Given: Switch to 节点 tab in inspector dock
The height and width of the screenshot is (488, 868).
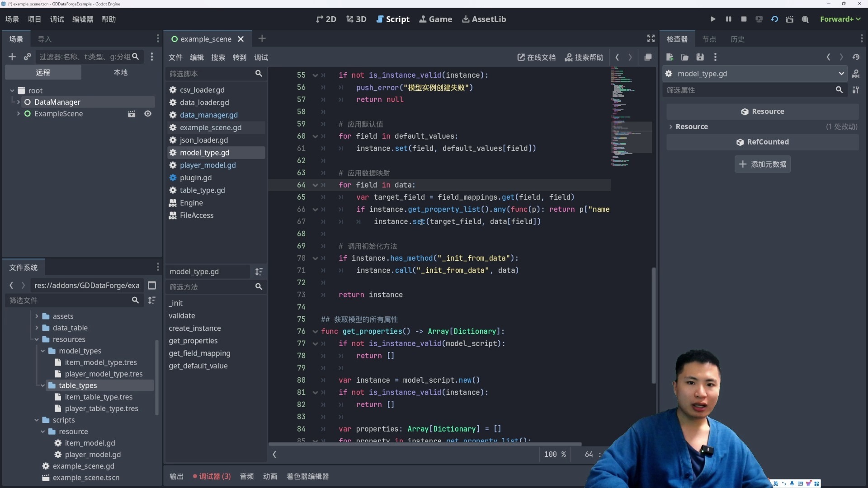Looking at the screenshot, I should 709,39.
